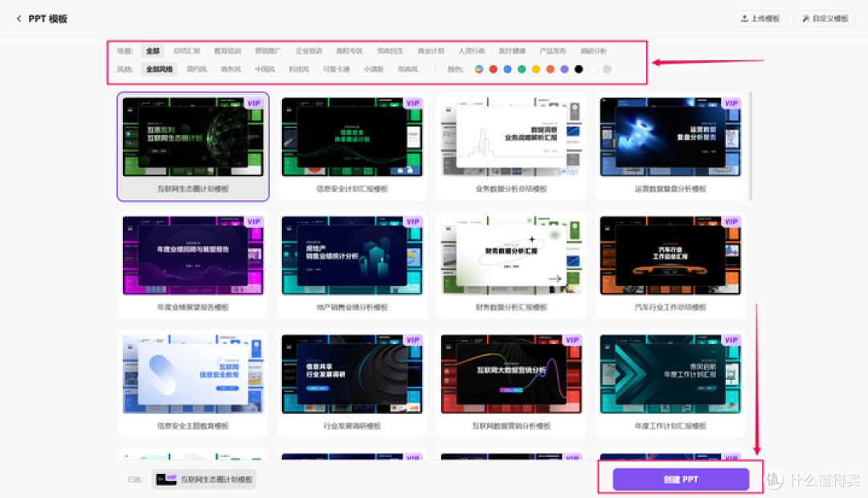Click the 创建 PPT button
868x498 pixels.
point(681,480)
